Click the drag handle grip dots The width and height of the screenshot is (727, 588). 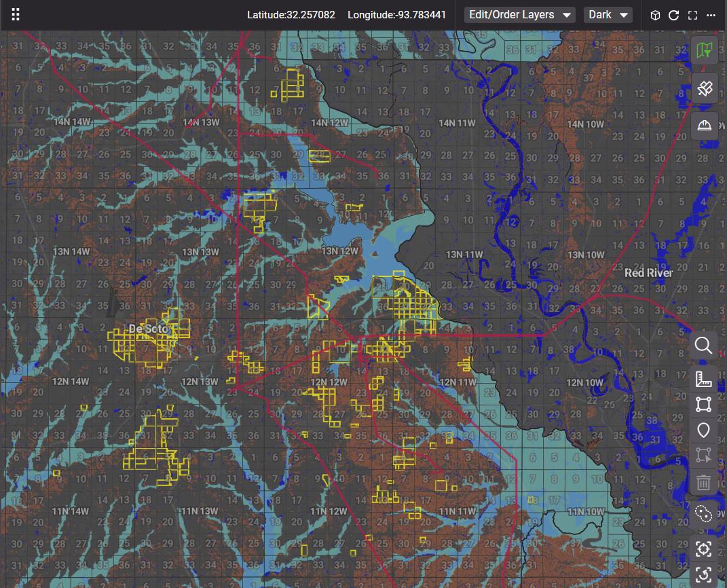[16, 15]
